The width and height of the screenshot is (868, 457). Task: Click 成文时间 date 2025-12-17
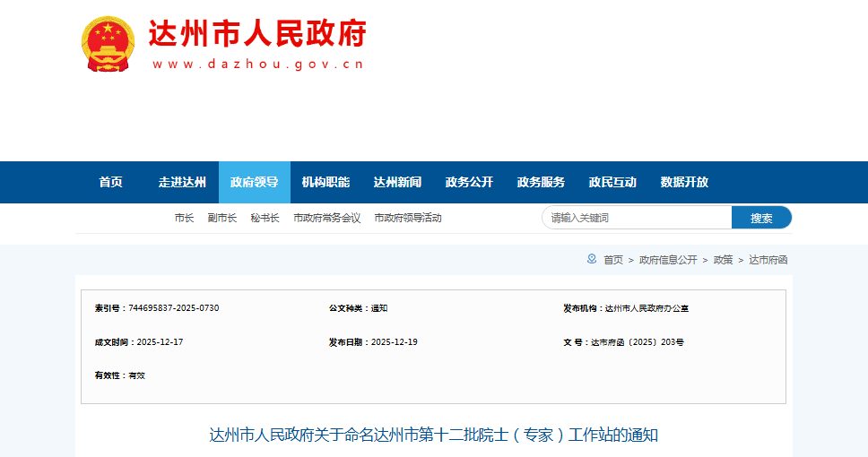point(160,342)
